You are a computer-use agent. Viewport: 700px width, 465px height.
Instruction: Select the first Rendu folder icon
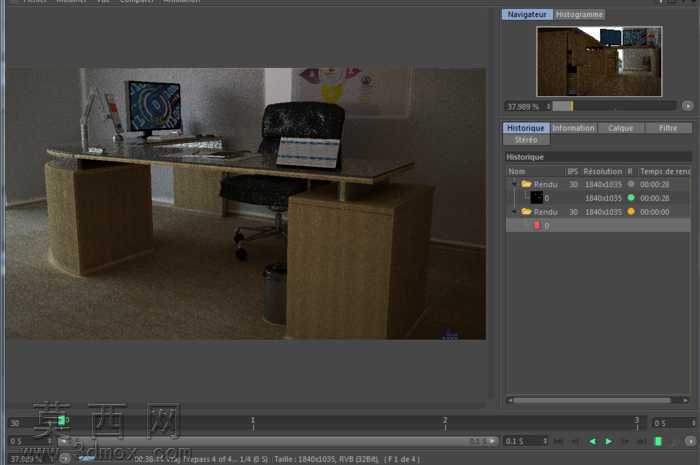pos(526,184)
